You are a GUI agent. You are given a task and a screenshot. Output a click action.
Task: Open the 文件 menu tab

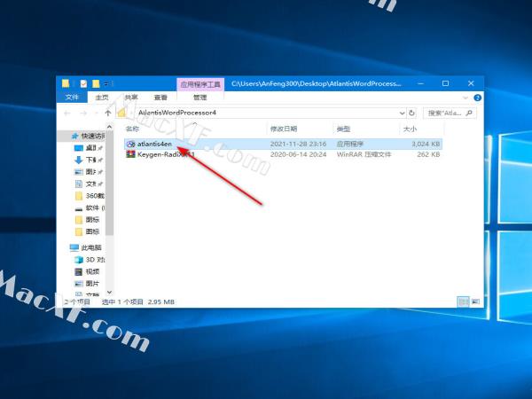pyautogui.click(x=72, y=98)
